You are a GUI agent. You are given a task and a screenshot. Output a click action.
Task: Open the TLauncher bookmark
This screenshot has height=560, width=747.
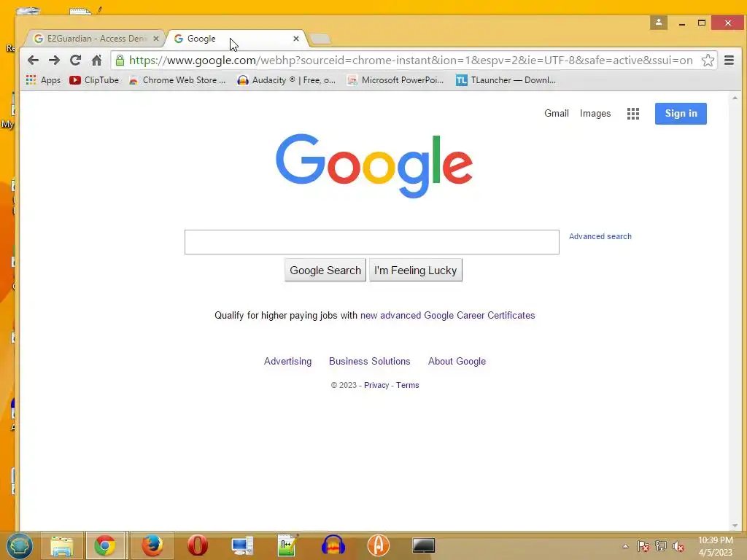(x=506, y=80)
